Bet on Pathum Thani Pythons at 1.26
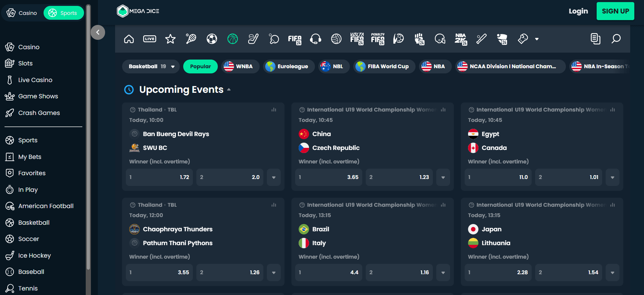This screenshot has height=295, width=644. point(230,272)
